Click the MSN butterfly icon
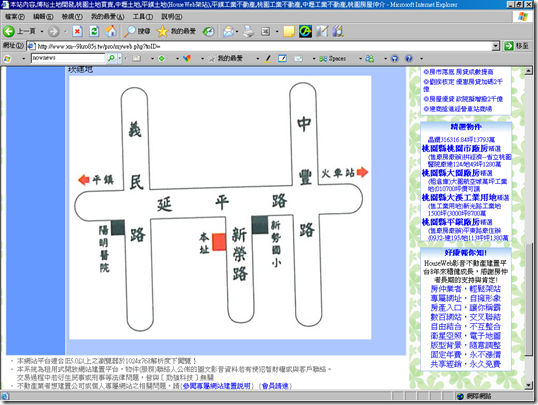Viewport: 538px width, 405px height. point(187,58)
